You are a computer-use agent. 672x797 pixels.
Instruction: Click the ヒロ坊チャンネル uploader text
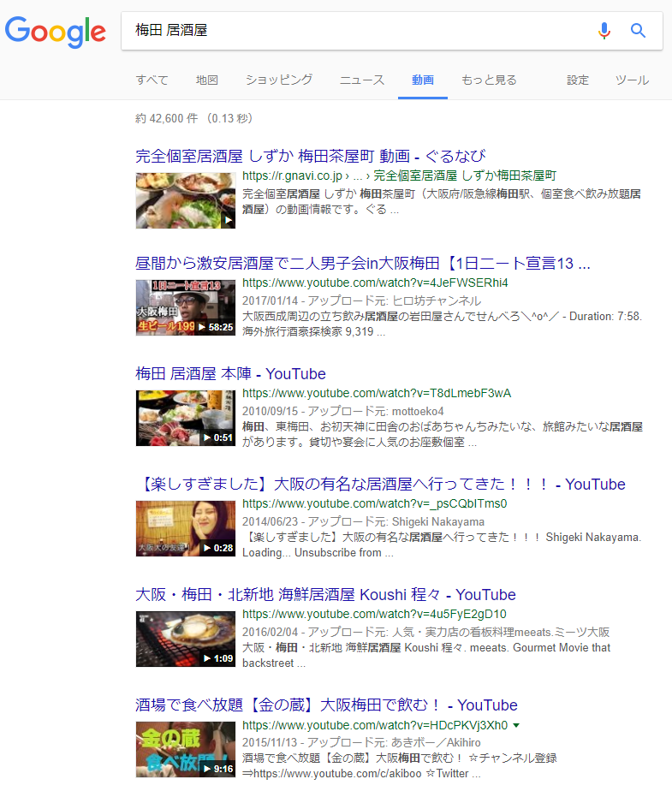tap(437, 301)
